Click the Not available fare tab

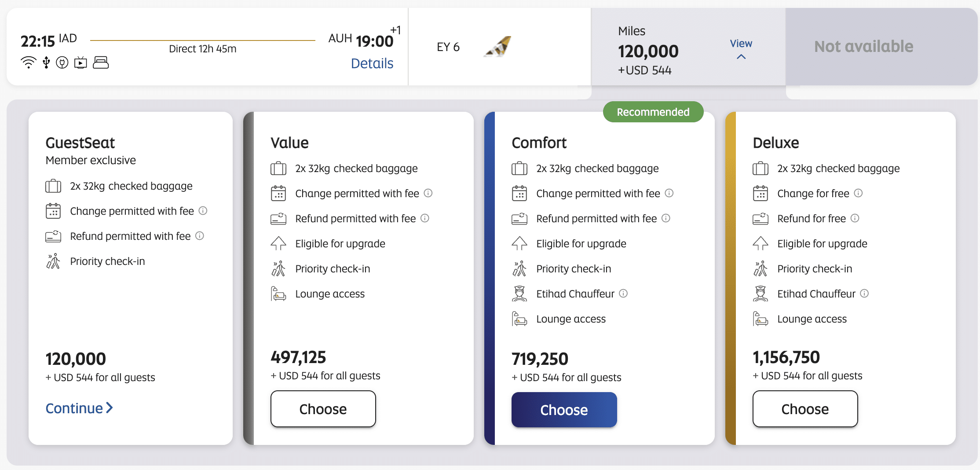click(x=863, y=47)
